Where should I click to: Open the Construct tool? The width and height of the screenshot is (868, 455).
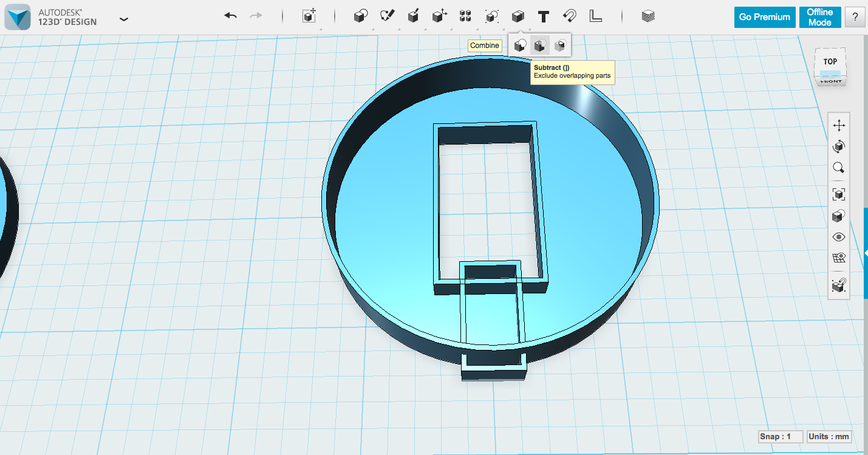pos(414,16)
